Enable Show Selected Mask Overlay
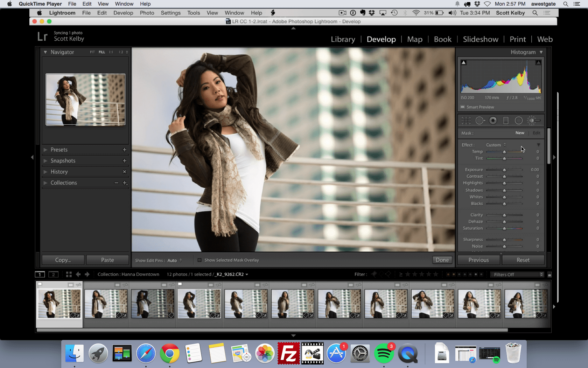The image size is (588, 368). point(199,260)
